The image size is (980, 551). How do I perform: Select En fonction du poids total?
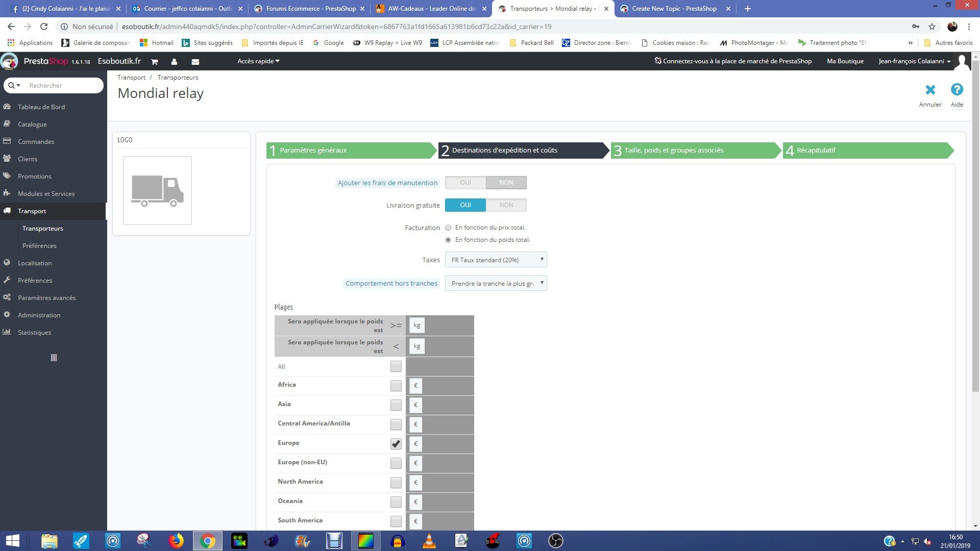coord(448,240)
